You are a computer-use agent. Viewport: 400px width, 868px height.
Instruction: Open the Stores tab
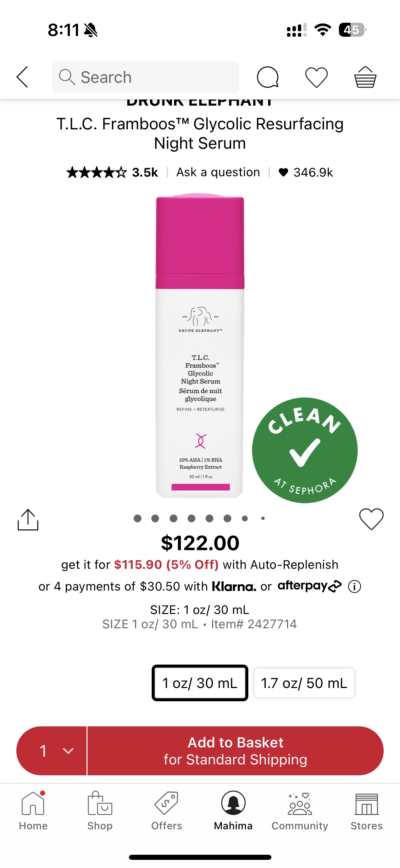click(366, 811)
